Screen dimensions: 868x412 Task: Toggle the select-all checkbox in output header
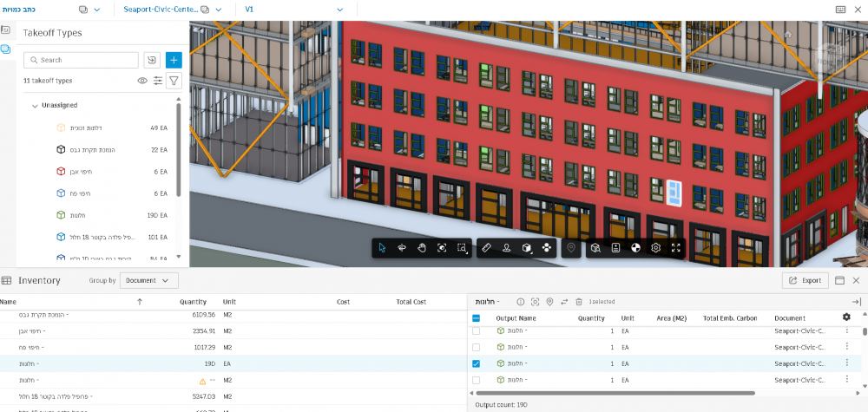click(x=476, y=318)
